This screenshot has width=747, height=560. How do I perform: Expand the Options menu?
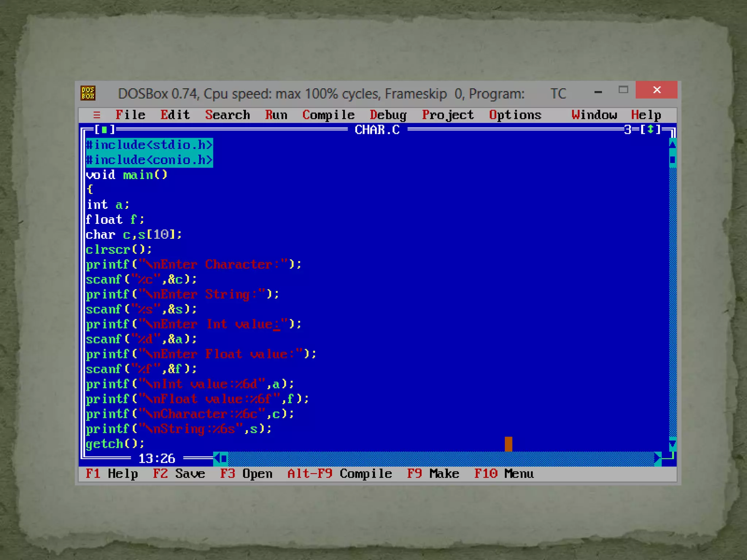click(x=515, y=115)
